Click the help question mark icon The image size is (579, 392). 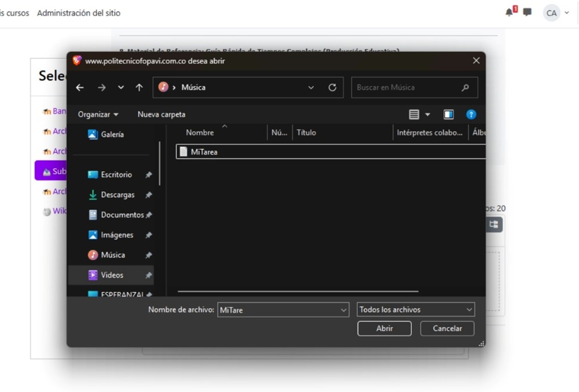tap(471, 114)
